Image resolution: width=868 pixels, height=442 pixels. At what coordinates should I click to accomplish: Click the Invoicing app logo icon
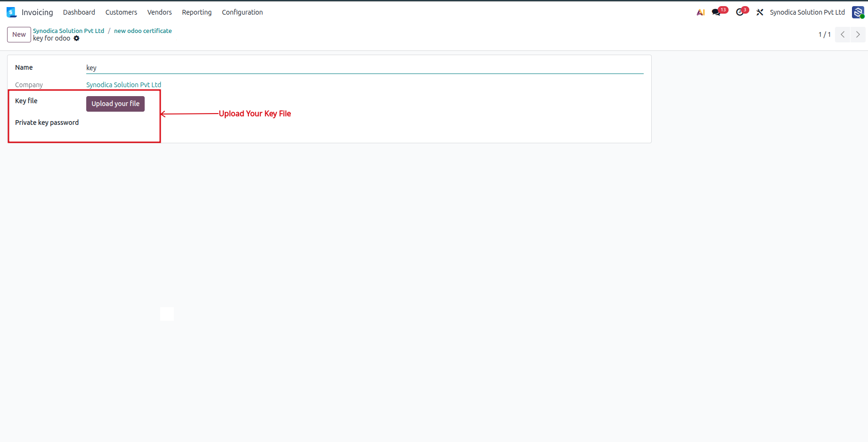tap(11, 12)
